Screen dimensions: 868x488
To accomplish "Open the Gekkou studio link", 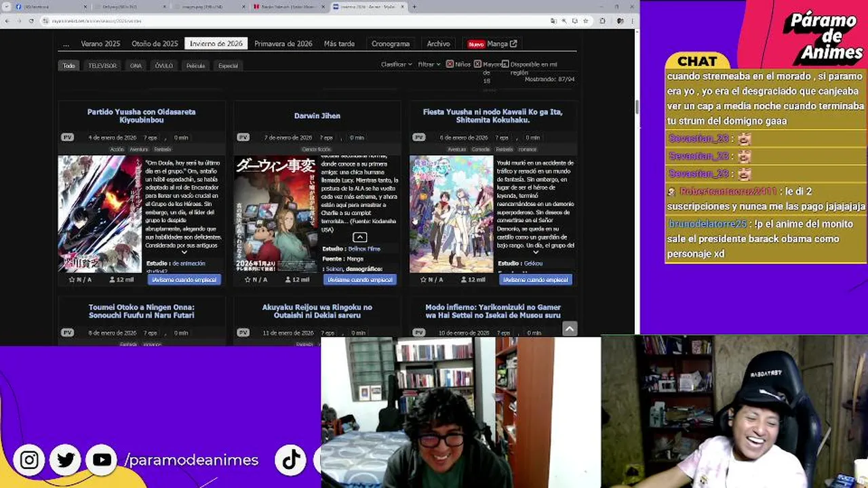I will click(533, 263).
